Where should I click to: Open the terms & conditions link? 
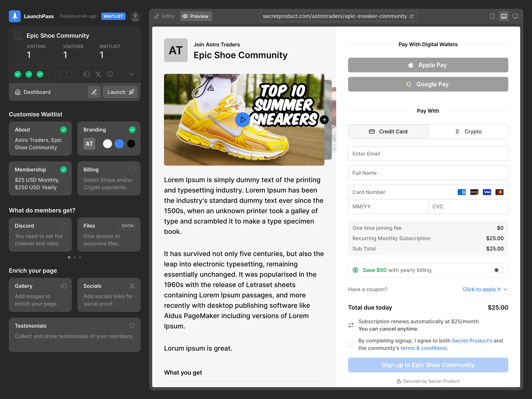pos(424,348)
